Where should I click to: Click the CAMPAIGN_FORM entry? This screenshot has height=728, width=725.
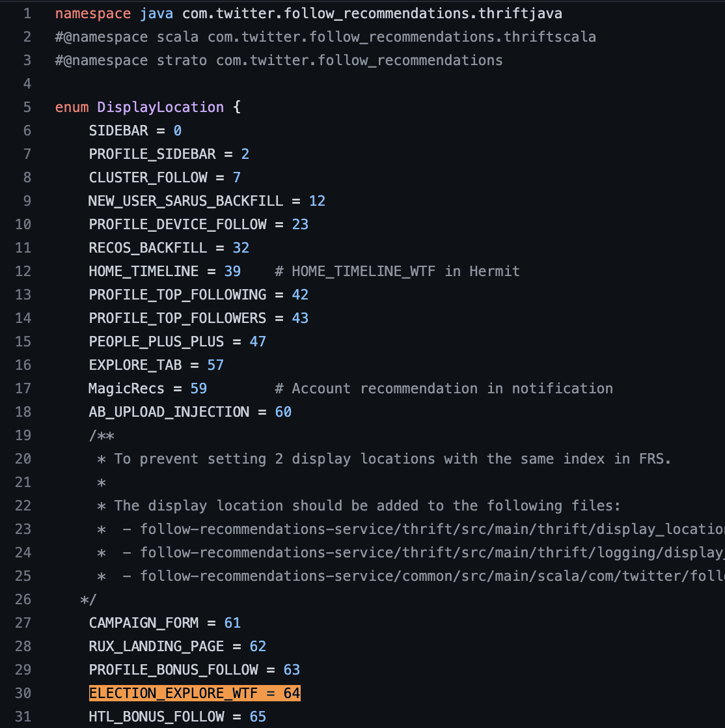(143, 623)
